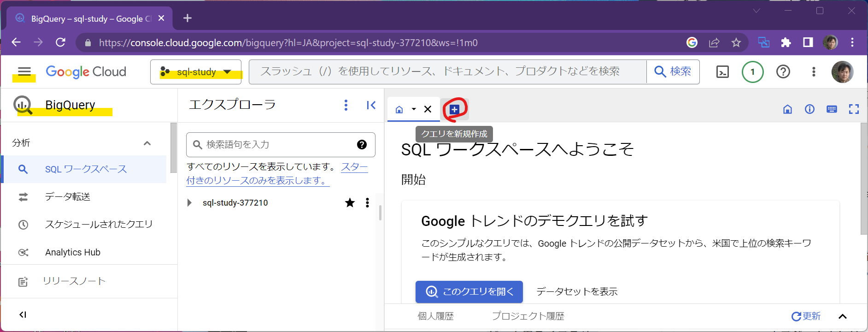Screen dimensions: 868x332
Task: Click データセットを表示 link
Action: click(x=577, y=292)
